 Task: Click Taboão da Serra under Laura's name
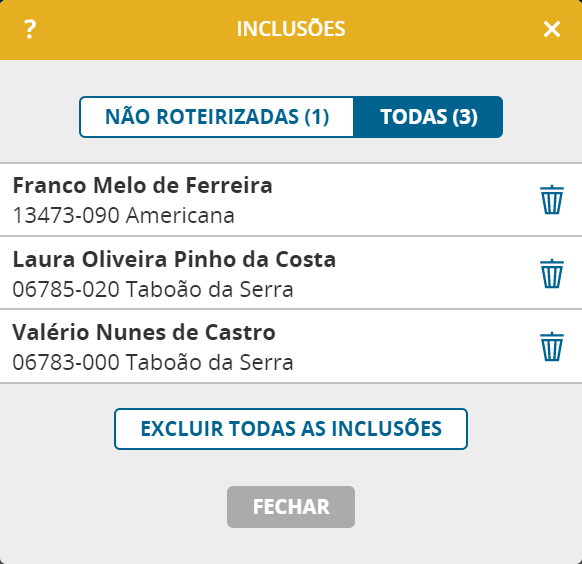pyautogui.click(x=210, y=289)
